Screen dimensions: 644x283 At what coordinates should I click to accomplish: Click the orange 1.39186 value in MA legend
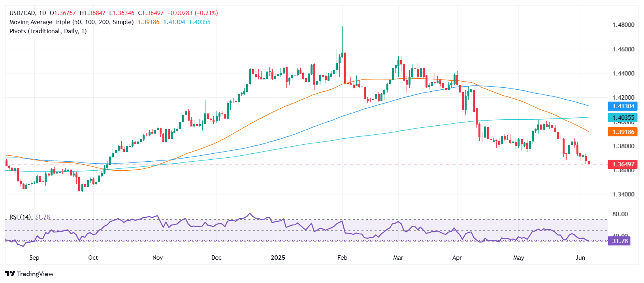(x=148, y=22)
